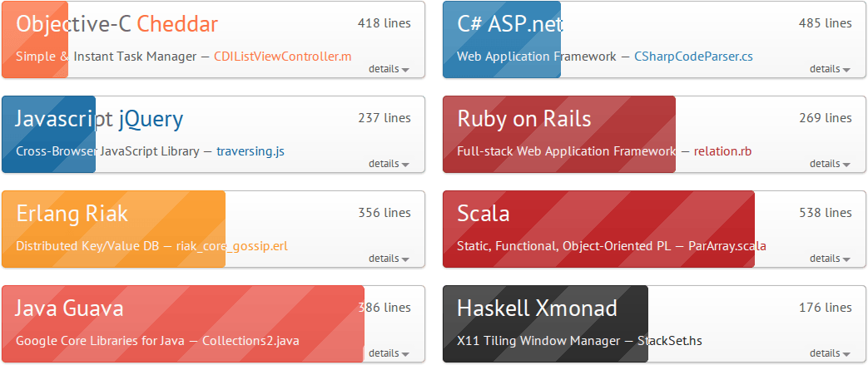Show details for the Scala card
This screenshot has height=365, width=868.
click(x=829, y=259)
